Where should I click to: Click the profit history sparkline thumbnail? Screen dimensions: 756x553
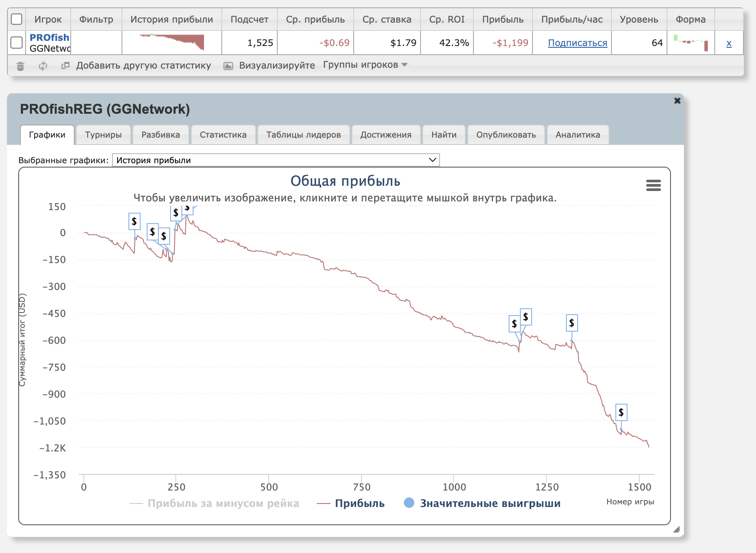pos(172,42)
